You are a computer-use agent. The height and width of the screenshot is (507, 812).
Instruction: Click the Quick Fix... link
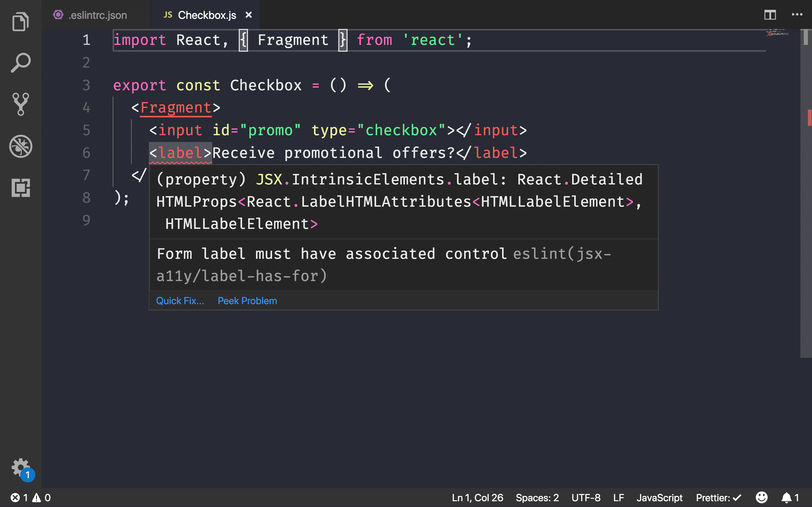point(180,300)
